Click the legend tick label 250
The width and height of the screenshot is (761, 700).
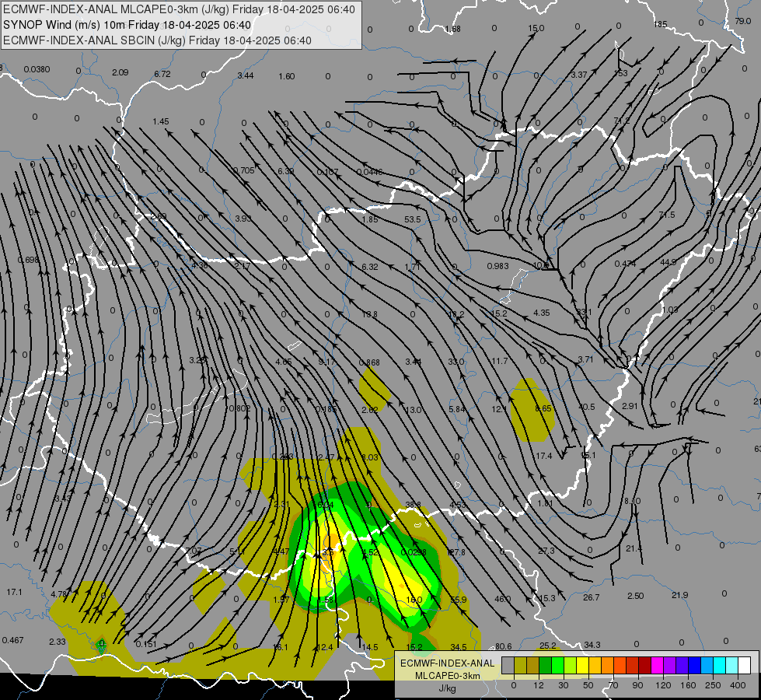pos(713,685)
